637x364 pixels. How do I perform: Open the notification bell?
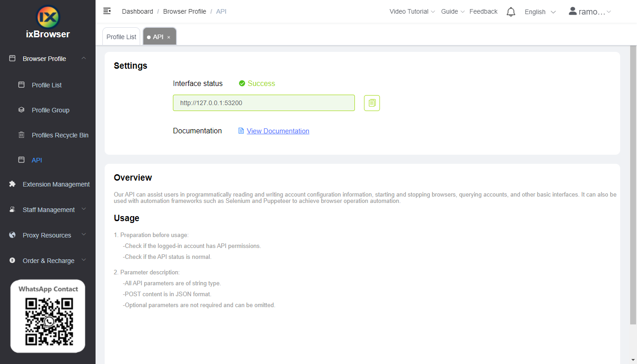pyautogui.click(x=511, y=11)
